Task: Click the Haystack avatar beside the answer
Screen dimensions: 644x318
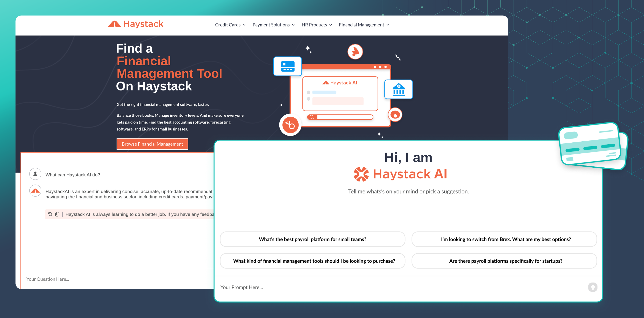Action: (x=35, y=191)
